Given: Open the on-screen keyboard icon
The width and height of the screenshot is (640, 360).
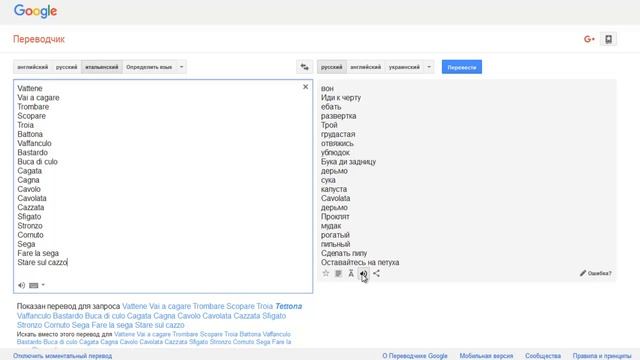Looking at the screenshot, I should [34, 285].
